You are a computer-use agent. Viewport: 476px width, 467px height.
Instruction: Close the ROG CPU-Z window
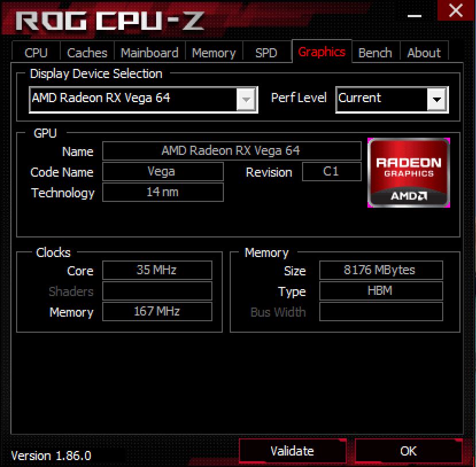point(455,11)
